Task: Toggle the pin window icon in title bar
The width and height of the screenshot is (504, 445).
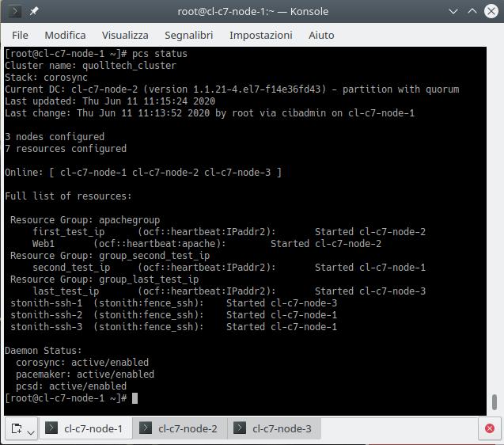Action: (34, 12)
